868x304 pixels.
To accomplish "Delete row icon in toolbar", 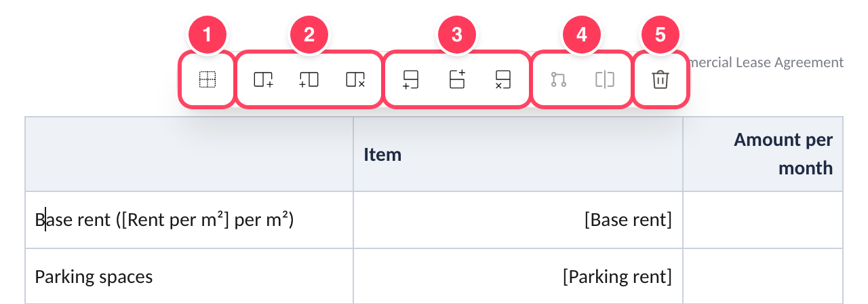I will tap(502, 79).
